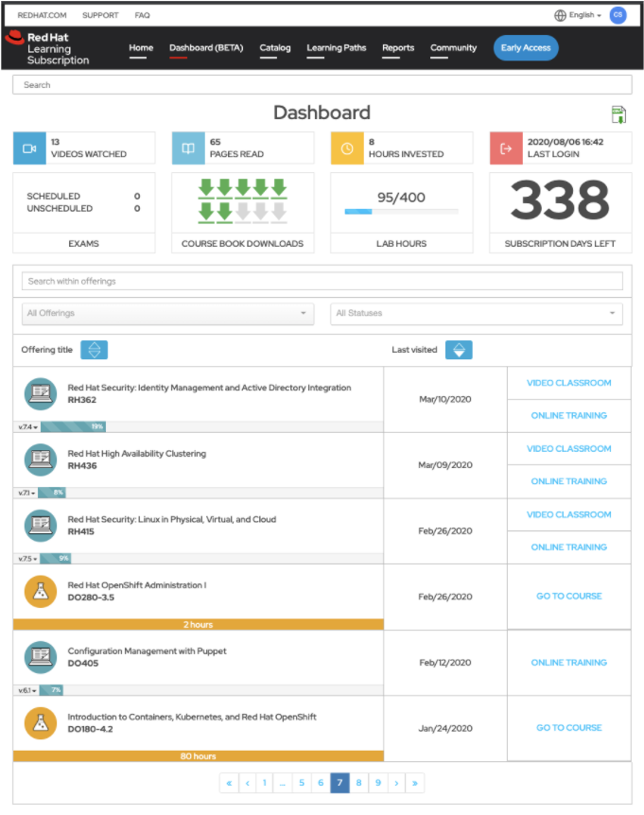The image size is (644, 815).
Task: Click the DO280-3.5 lab flask icon
Action: coord(41,591)
